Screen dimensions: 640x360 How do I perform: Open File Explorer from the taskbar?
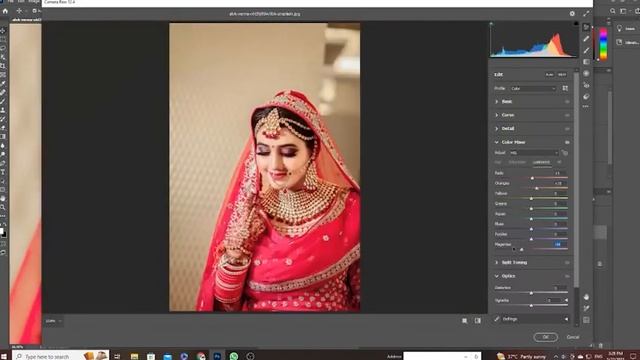[x=134, y=356]
